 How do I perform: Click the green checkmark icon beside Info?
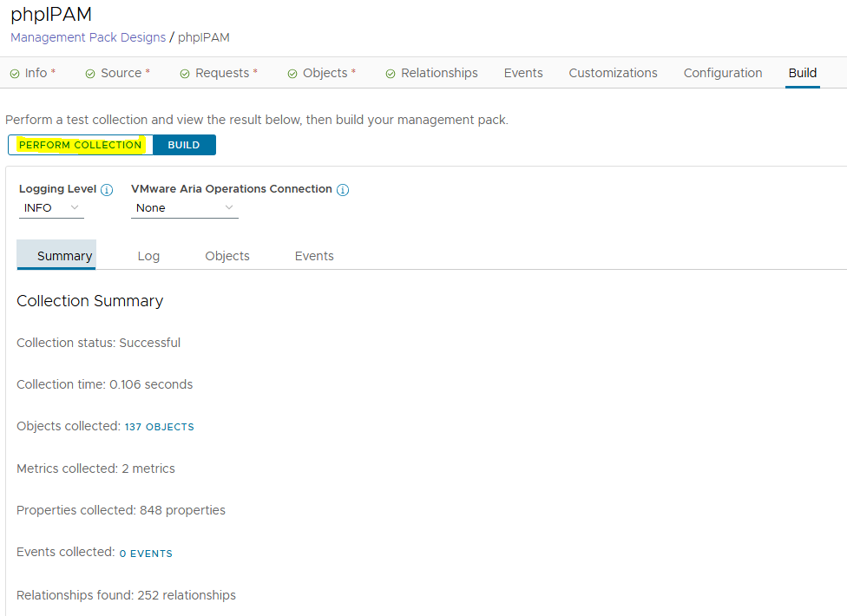click(15, 74)
